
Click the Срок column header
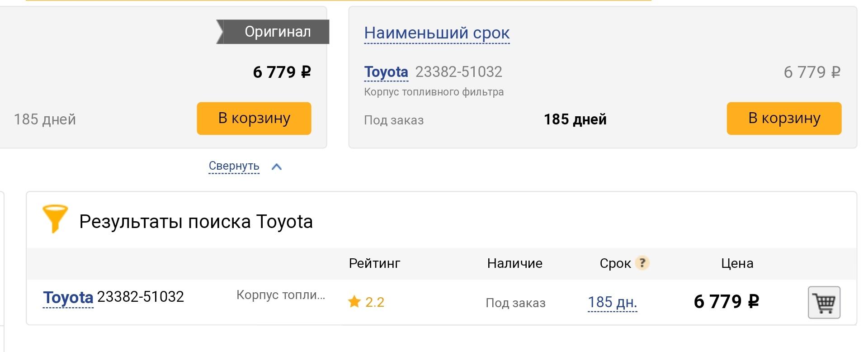(615, 263)
